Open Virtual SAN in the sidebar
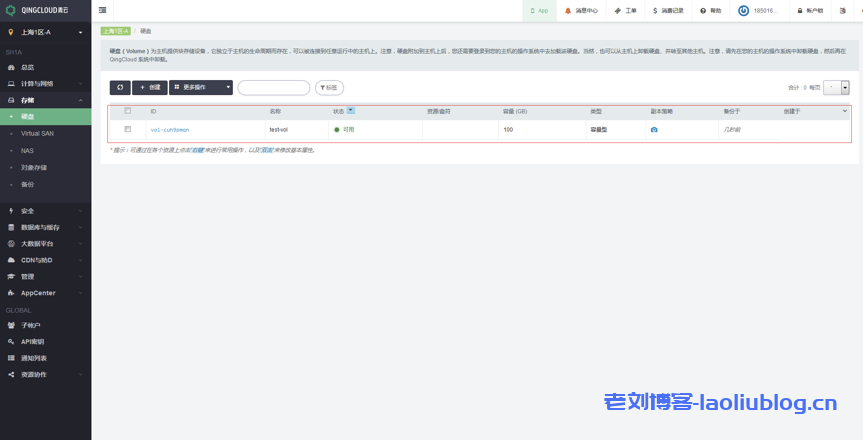863x440 pixels. 37,133
